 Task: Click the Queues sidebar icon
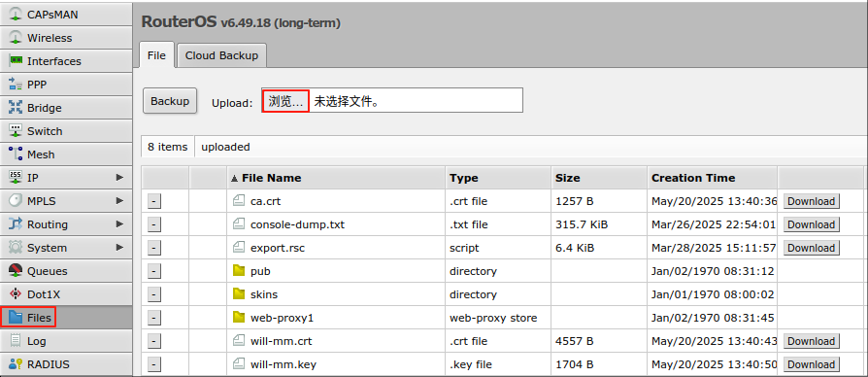coord(17,271)
